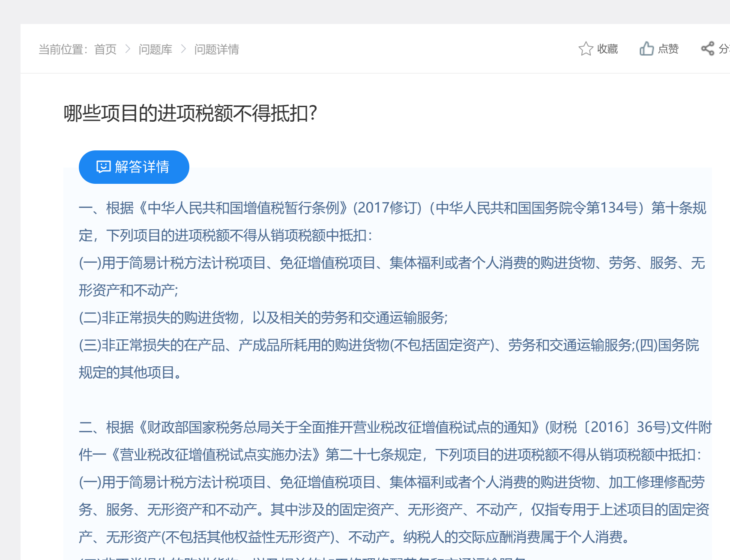
Task: Click the 当前位置 label in breadcrumb
Action: click(61, 50)
